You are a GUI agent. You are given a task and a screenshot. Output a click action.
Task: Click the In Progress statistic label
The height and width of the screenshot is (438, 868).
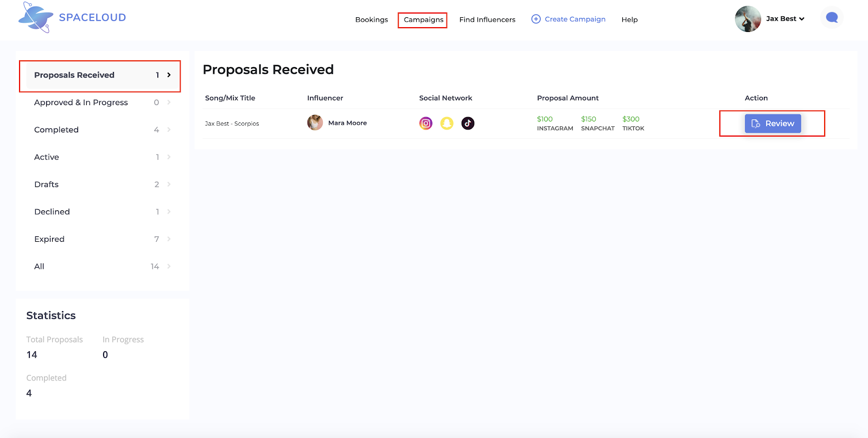(x=123, y=339)
